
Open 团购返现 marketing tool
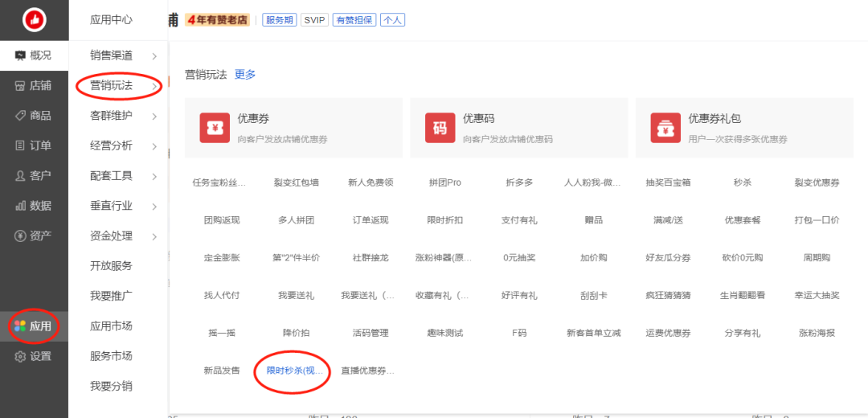click(222, 220)
